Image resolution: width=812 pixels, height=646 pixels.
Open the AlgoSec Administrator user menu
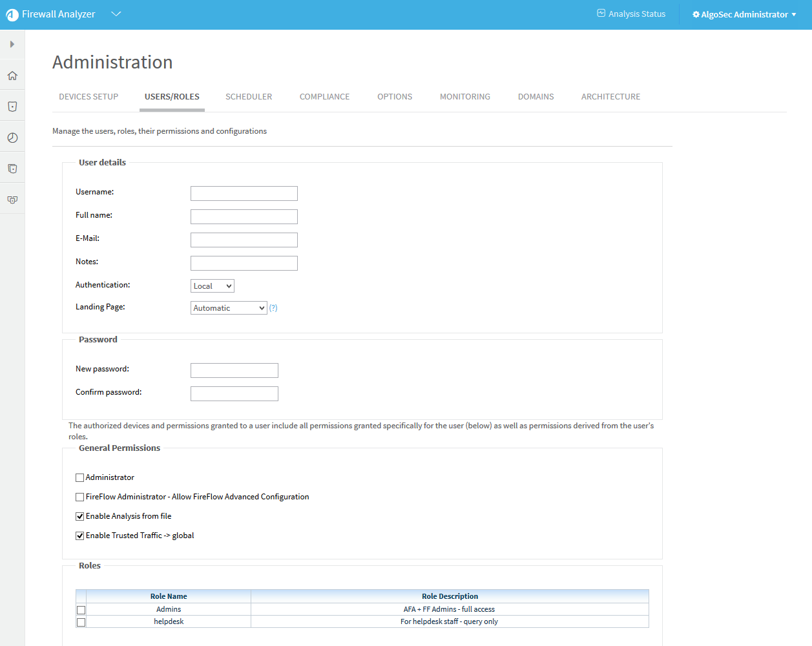click(744, 14)
